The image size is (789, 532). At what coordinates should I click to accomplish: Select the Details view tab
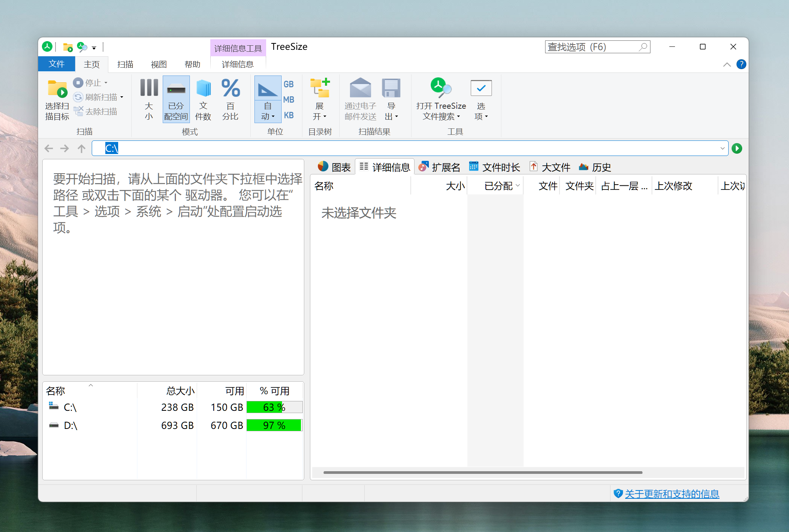click(x=385, y=167)
